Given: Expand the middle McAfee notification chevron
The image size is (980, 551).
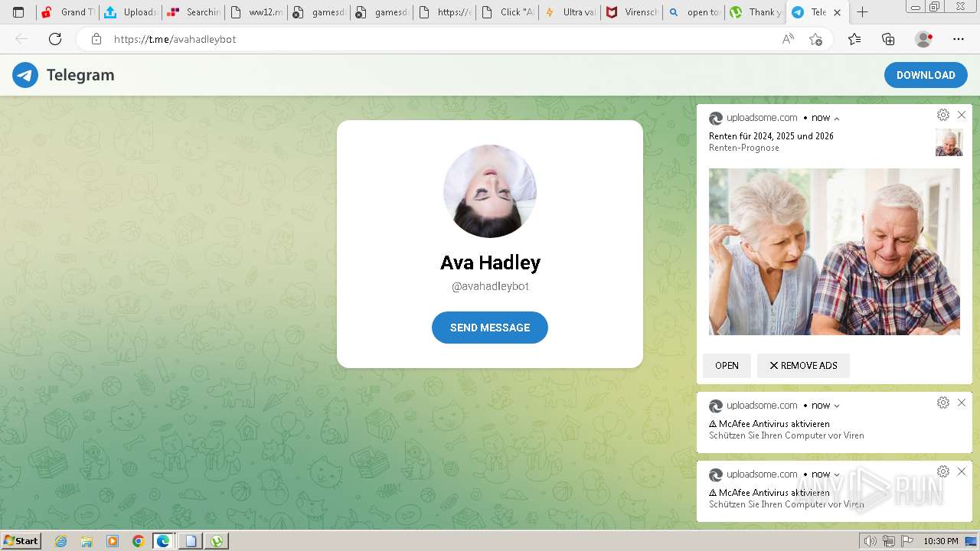Looking at the screenshot, I should [x=837, y=406].
